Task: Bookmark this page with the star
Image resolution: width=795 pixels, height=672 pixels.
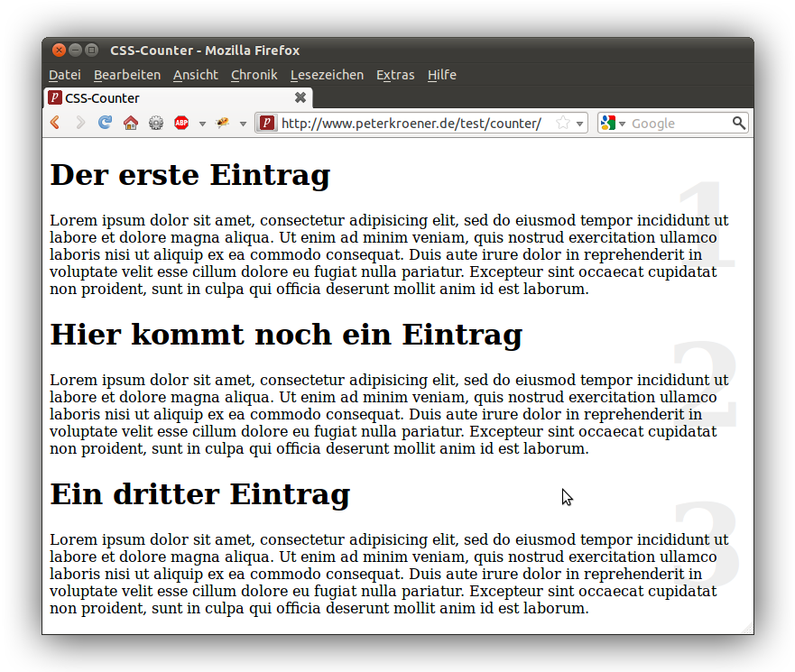Action: click(563, 123)
